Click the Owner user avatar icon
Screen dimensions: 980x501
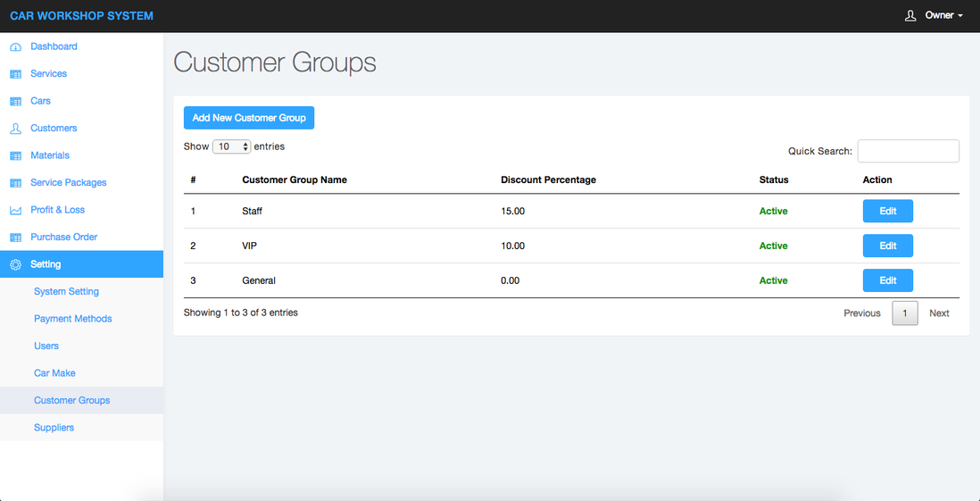click(x=910, y=16)
